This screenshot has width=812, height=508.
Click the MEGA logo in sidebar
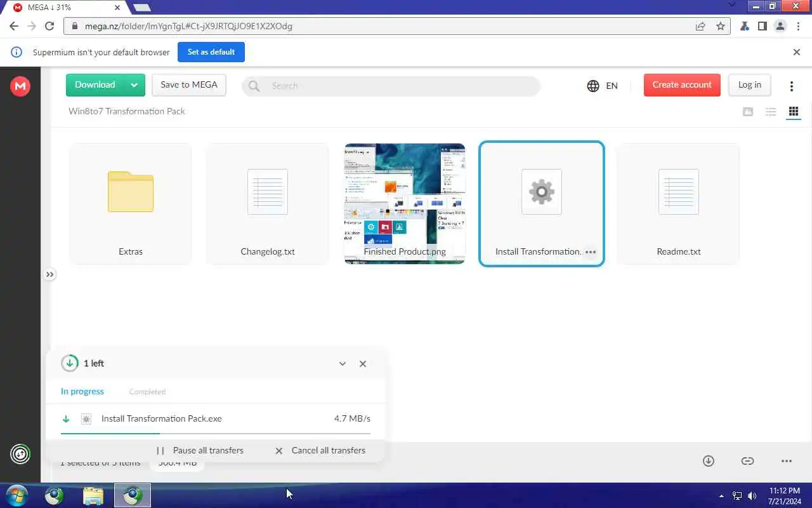coord(20,86)
